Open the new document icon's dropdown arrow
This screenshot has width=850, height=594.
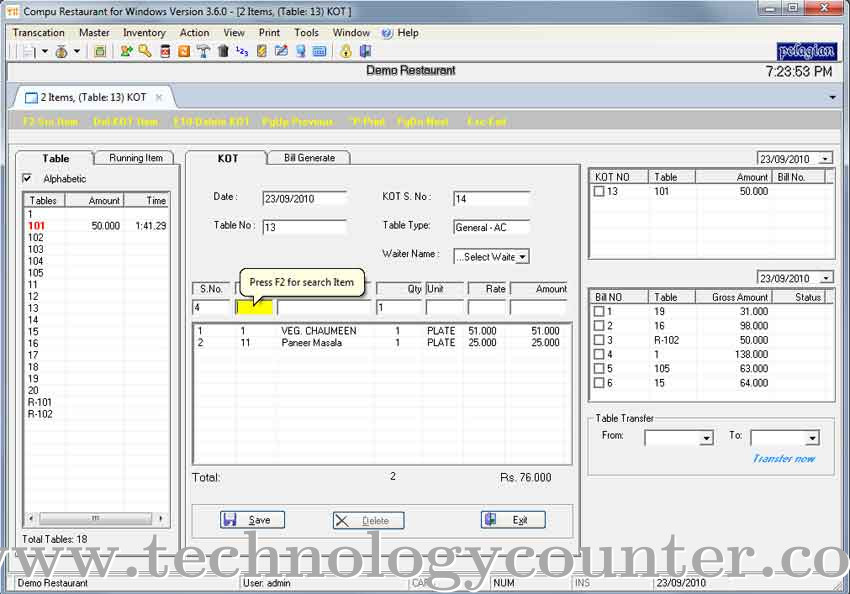click(44, 51)
